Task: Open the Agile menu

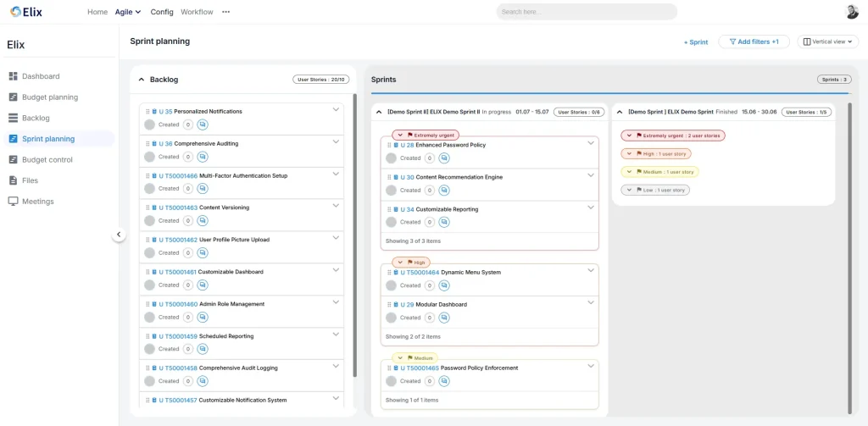Action: pyautogui.click(x=127, y=12)
